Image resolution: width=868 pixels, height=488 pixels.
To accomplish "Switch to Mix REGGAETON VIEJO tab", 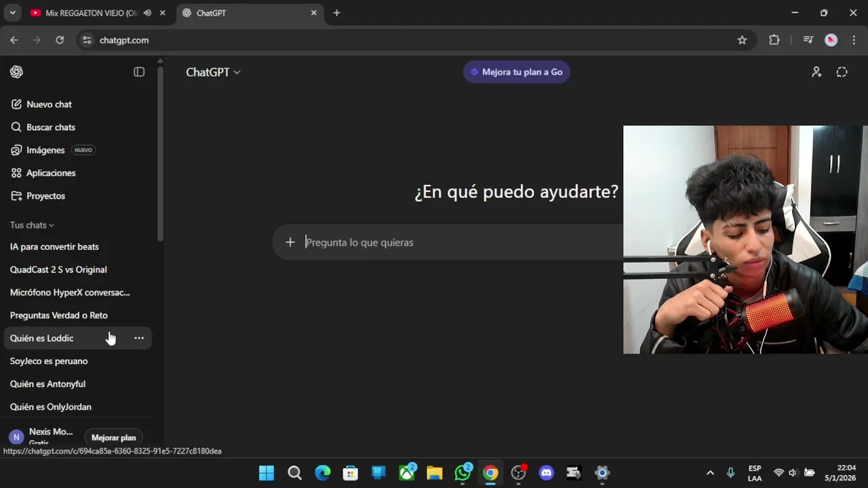I will coord(89,13).
